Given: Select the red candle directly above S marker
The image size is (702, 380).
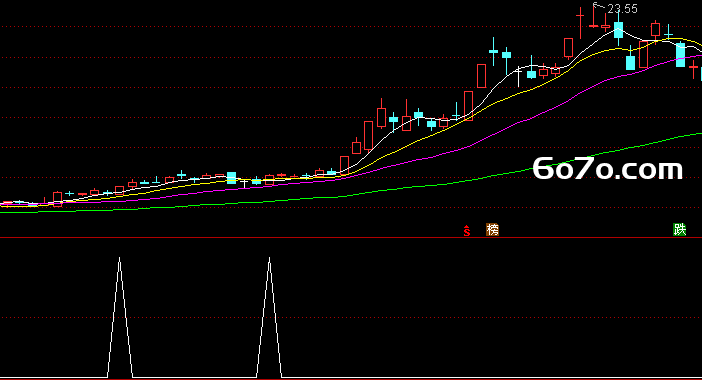Looking at the screenshot, I should tap(468, 106).
